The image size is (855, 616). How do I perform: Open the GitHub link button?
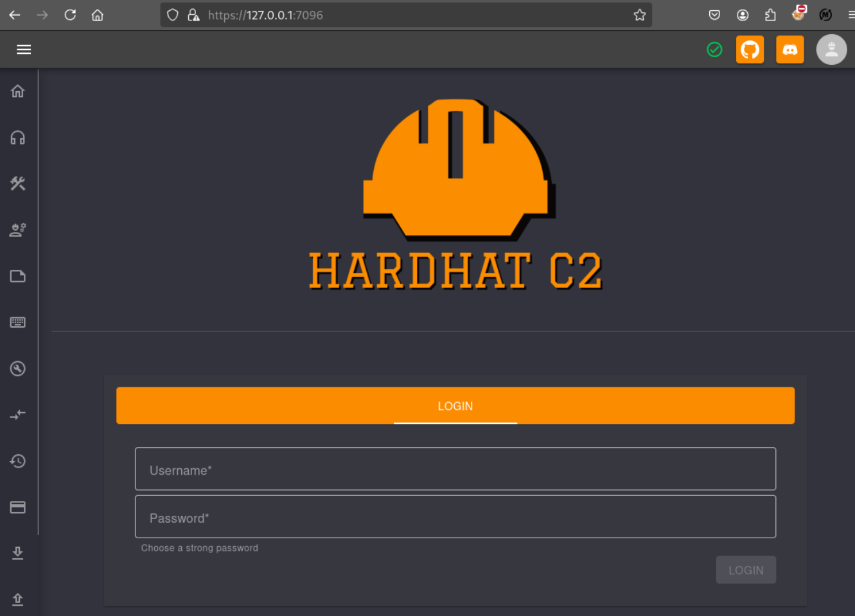tap(750, 49)
